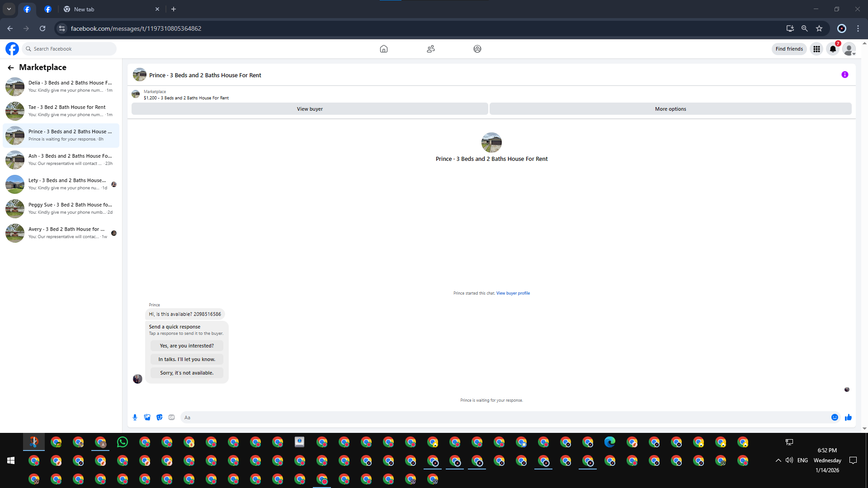Focus the Aa message input field
The image size is (868, 488).
tap(497, 418)
